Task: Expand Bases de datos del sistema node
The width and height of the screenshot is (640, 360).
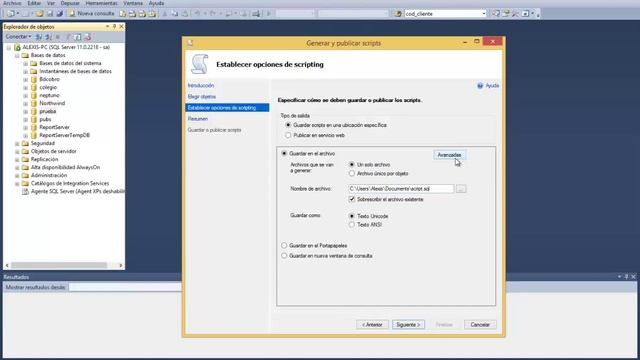Action: click(x=25, y=64)
